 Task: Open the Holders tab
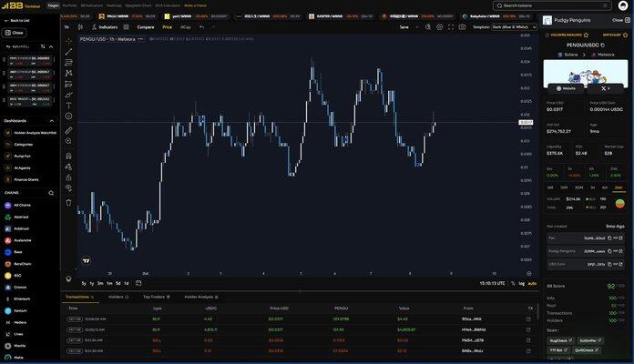(118, 297)
